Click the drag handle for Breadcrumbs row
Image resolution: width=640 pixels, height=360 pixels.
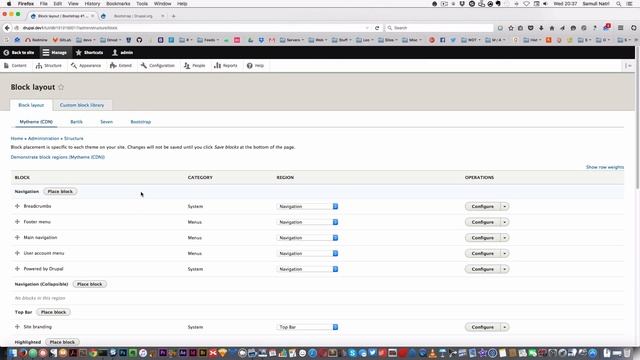tap(17, 206)
